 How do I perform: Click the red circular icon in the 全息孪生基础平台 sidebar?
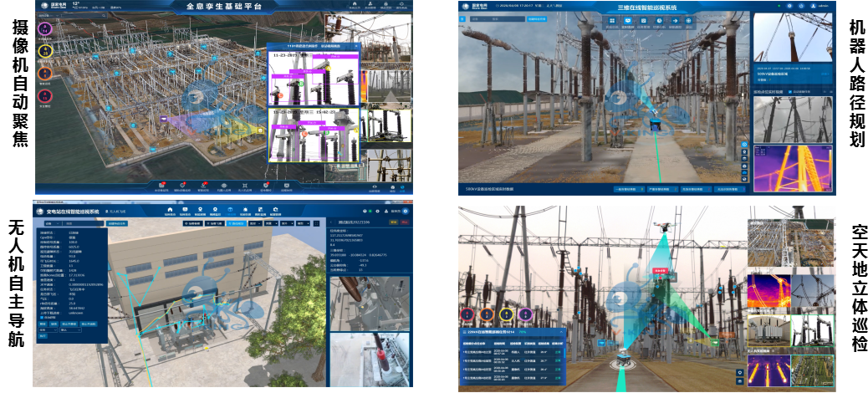[x=46, y=96]
